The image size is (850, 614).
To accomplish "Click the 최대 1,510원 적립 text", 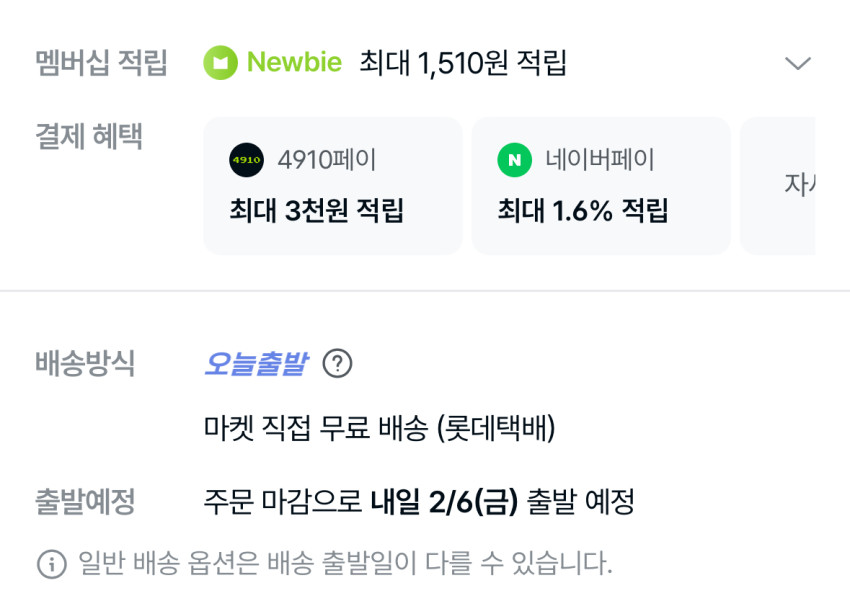I will click(x=463, y=63).
